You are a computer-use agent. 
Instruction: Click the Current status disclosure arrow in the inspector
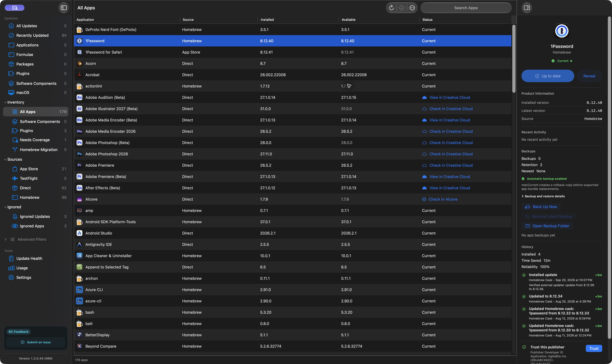pos(571,61)
